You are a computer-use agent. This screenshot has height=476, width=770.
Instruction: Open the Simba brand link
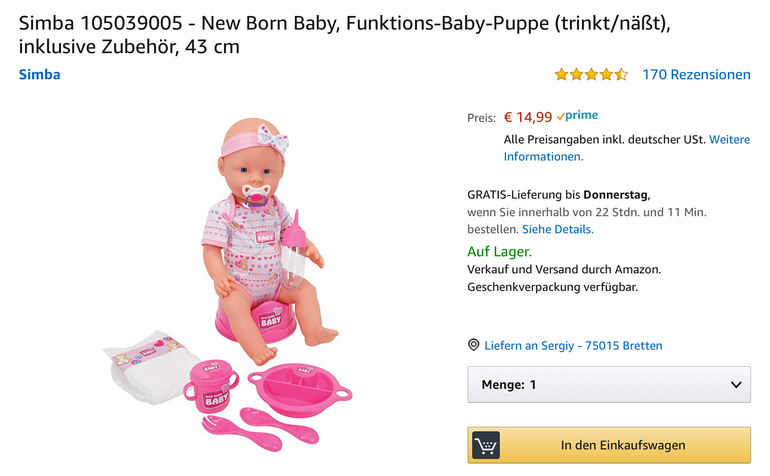click(x=40, y=75)
